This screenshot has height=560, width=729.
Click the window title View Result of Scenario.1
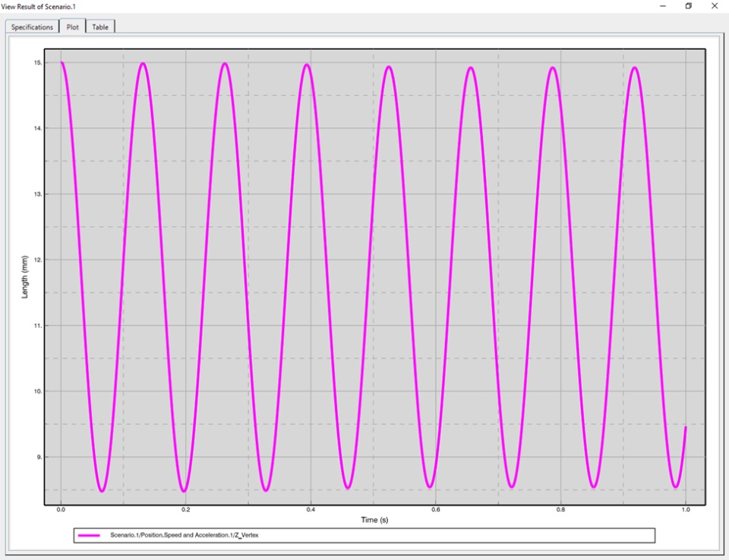[x=38, y=7]
